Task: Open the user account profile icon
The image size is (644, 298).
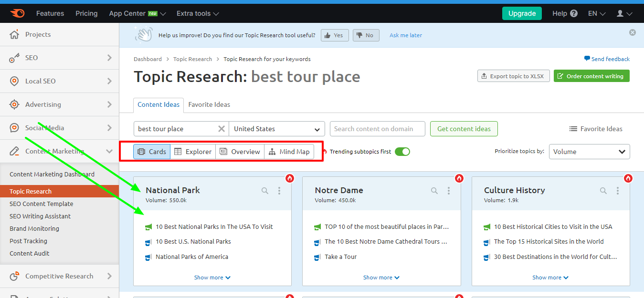Action: tap(620, 13)
